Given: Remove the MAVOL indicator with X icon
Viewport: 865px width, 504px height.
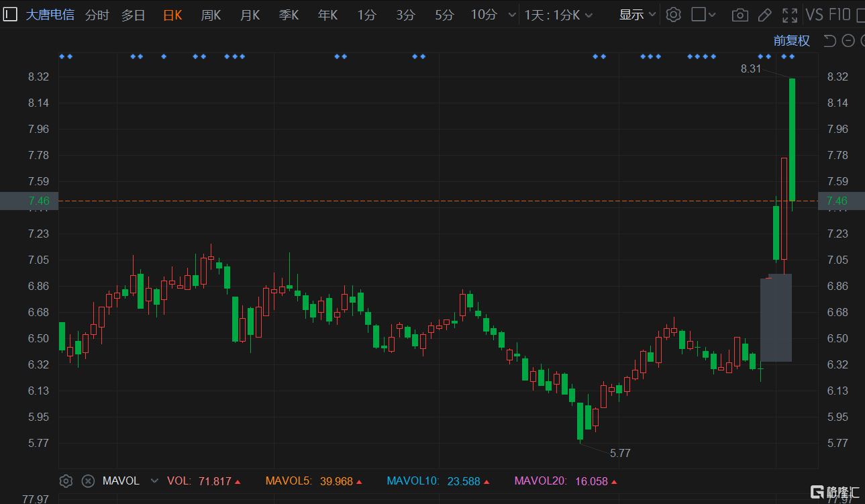Looking at the screenshot, I should [x=88, y=481].
